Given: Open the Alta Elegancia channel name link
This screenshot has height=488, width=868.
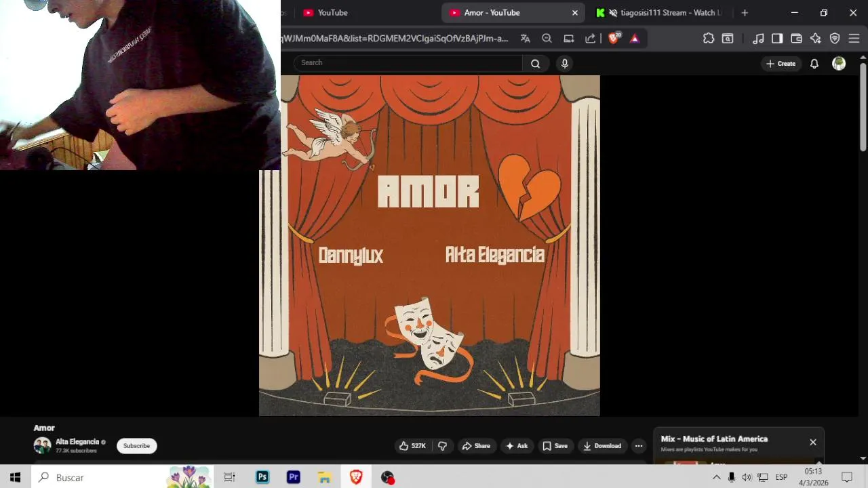Looking at the screenshot, I should point(77,442).
